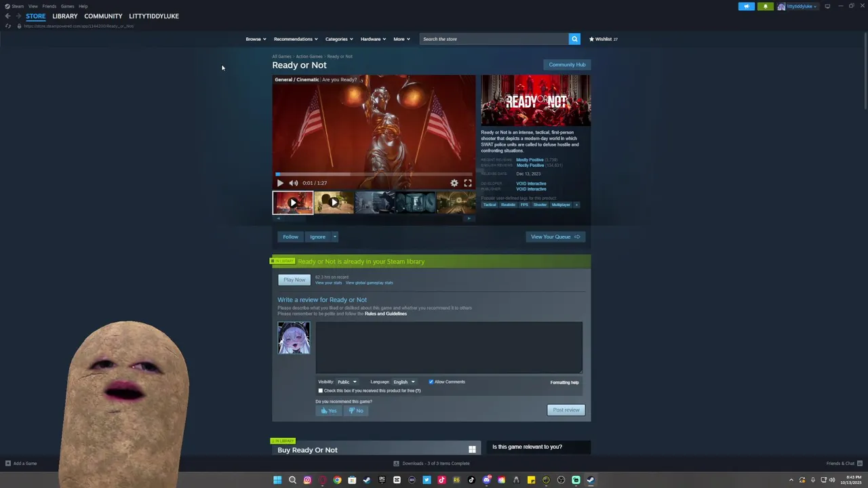The width and height of the screenshot is (868, 488).
Task: Open Epic Games Launcher from taskbar
Action: (x=382, y=480)
